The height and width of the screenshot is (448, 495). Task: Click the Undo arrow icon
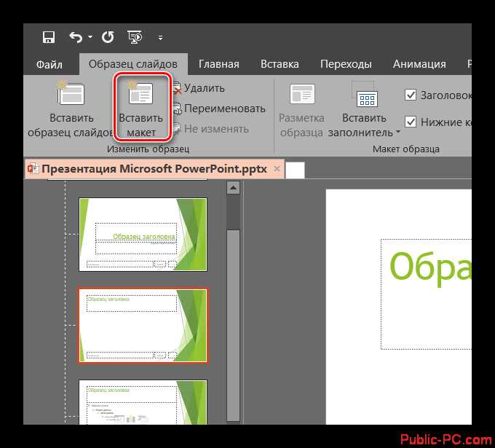(x=76, y=37)
